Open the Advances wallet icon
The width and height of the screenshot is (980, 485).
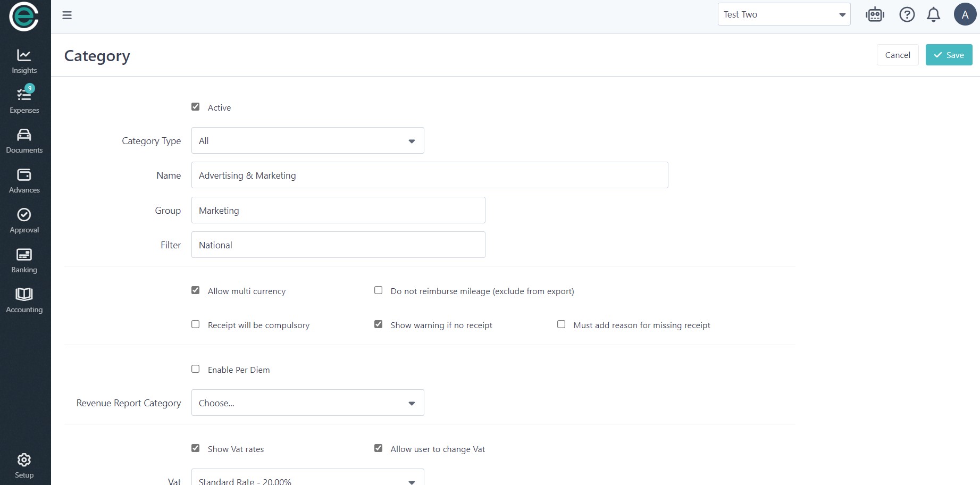(24, 175)
